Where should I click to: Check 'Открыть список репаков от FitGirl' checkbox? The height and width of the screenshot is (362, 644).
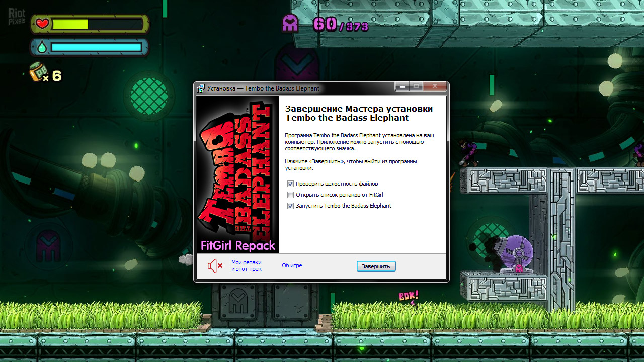(x=290, y=195)
